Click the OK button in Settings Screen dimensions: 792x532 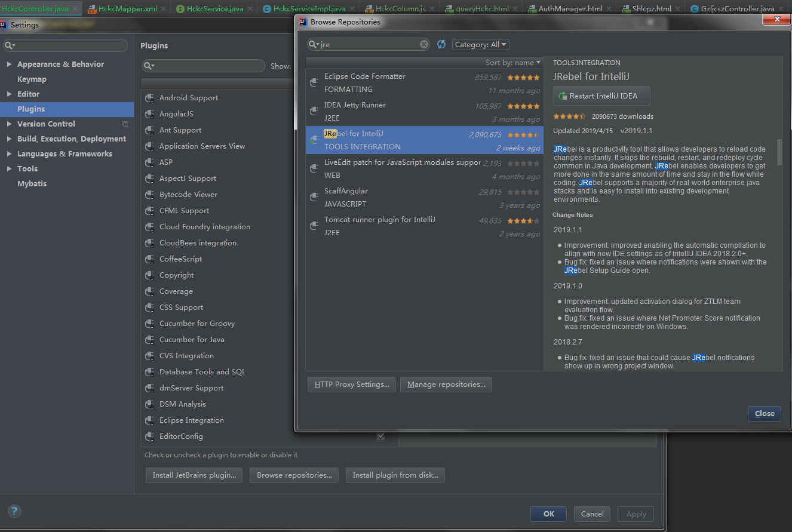[549, 513]
